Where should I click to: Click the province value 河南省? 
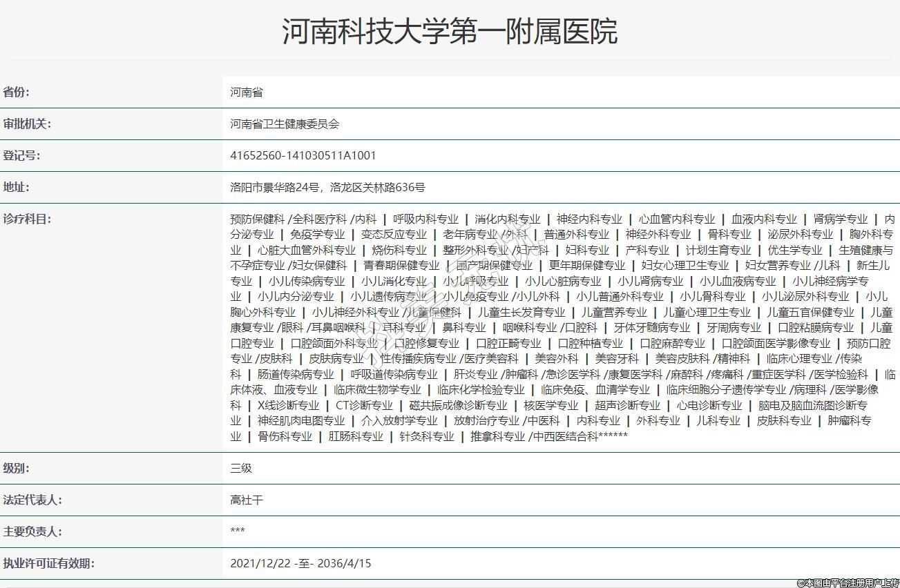[247, 92]
